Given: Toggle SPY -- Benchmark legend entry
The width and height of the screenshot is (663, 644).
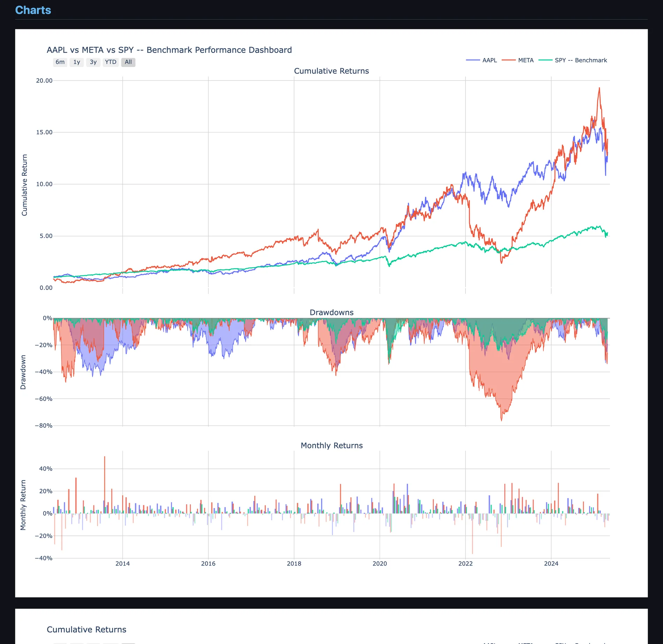Looking at the screenshot, I should 573,60.
